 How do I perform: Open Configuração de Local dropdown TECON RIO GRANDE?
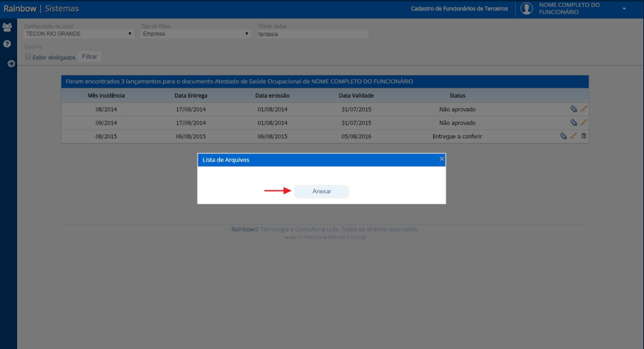(79, 34)
